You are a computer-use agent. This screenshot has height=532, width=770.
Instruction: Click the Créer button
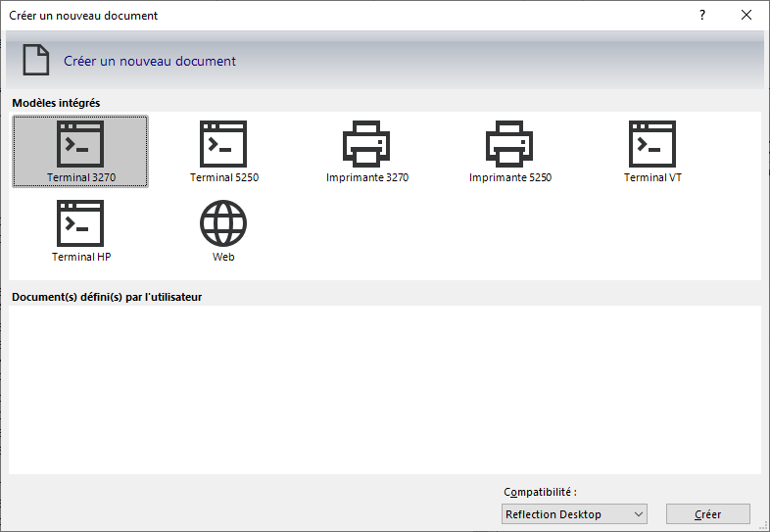pos(707,513)
